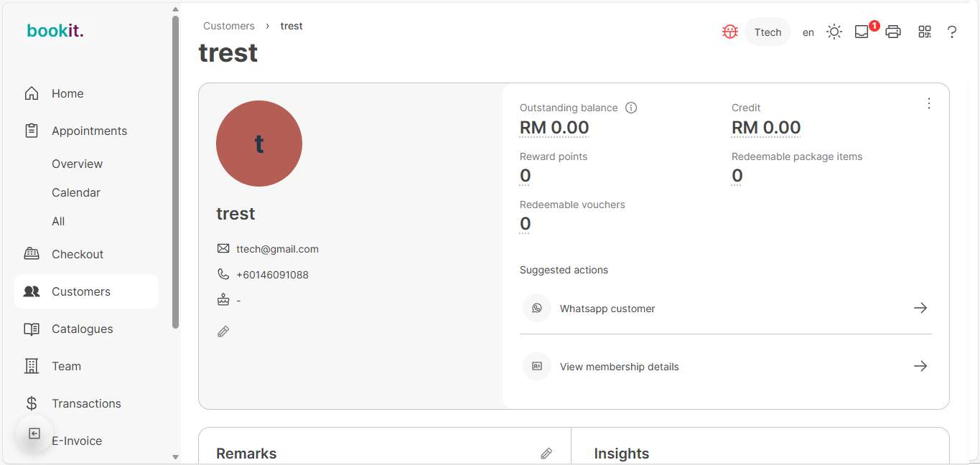Click the QR code icon in the header
Viewport: 980px width, 465px height.
(x=924, y=32)
